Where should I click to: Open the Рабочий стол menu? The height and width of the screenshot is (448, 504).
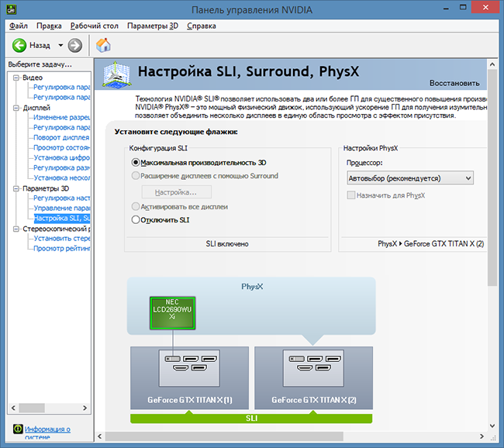[94, 26]
